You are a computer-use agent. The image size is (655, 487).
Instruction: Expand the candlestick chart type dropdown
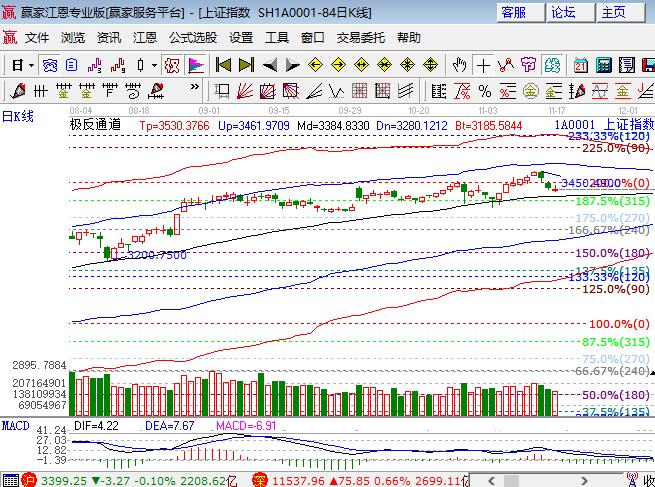coord(154,65)
